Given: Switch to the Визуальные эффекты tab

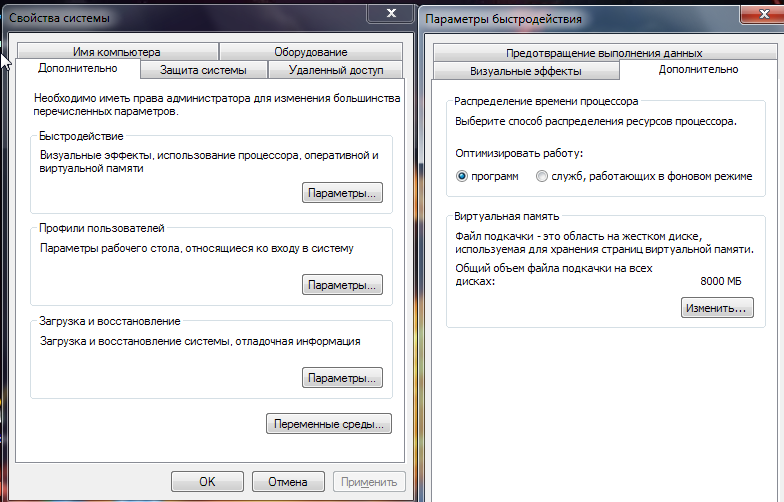Looking at the screenshot, I should pyautogui.click(x=526, y=71).
